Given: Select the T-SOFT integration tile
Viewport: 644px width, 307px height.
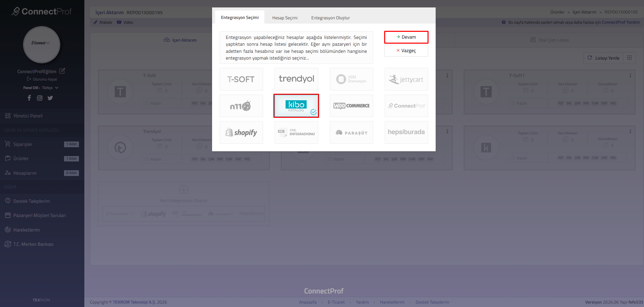Looking at the screenshot, I should click(x=241, y=79).
